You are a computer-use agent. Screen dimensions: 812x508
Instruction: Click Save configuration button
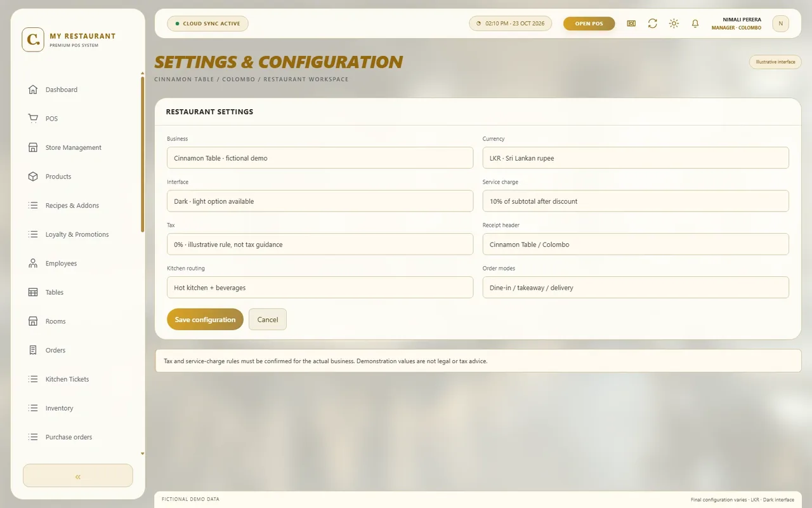coord(205,319)
